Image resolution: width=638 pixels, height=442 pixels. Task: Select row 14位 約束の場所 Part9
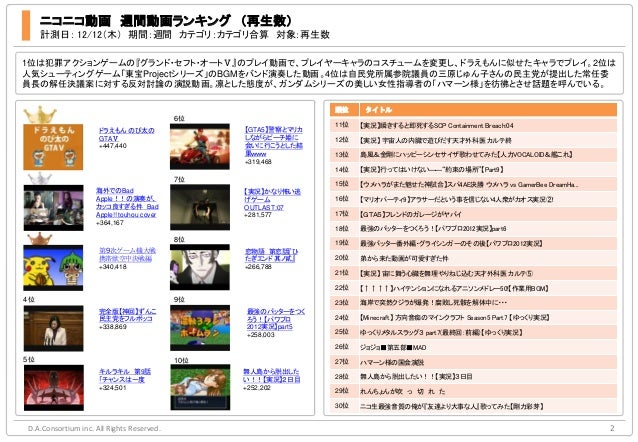click(473, 169)
